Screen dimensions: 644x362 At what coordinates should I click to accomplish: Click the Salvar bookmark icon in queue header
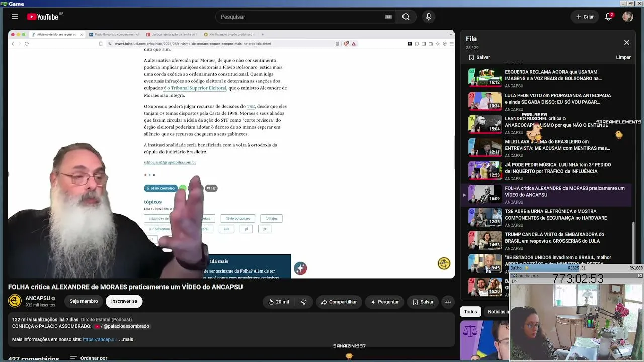(x=471, y=57)
